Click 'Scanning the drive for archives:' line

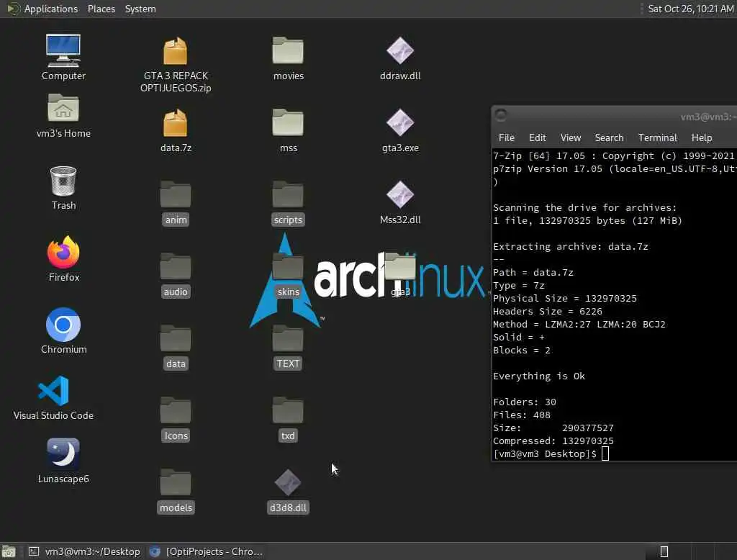tap(584, 208)
